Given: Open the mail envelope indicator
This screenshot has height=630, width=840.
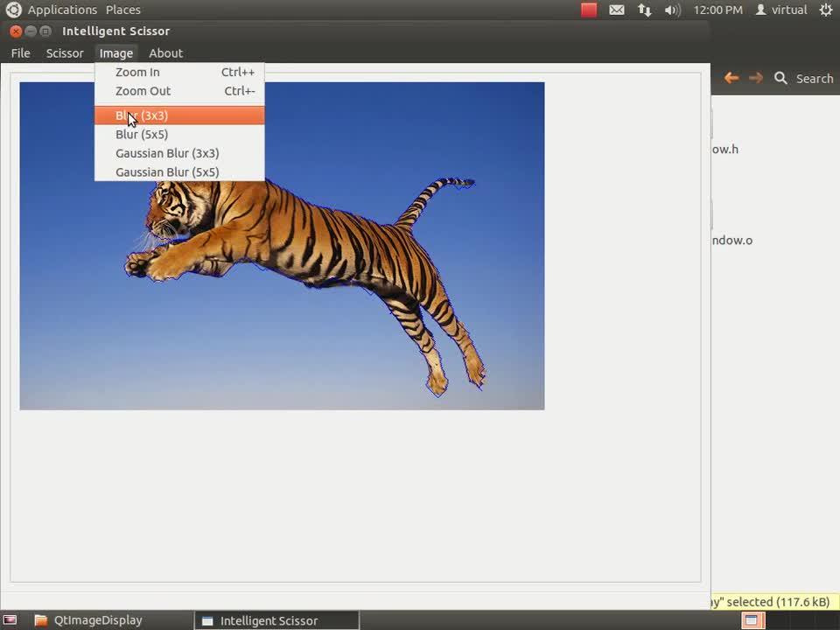Looking at the screenshot, I should point(617,10).
